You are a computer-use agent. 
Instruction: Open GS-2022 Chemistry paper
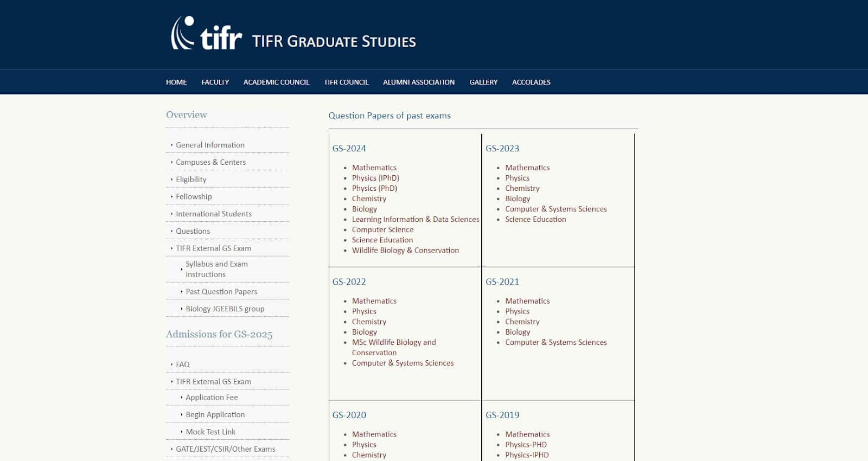click(369, 322)
